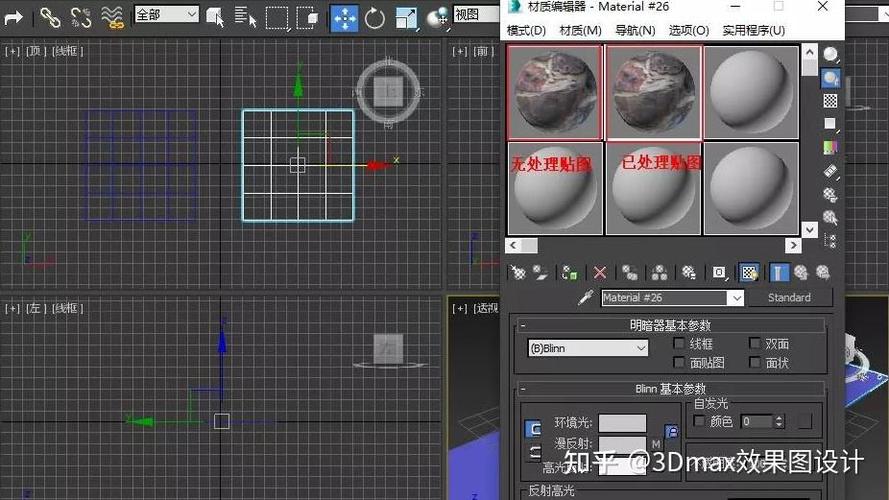Select the Move transform tool
Image resolution: width=889 pixels, height=500 pixels.
click(x=345, y=18)
